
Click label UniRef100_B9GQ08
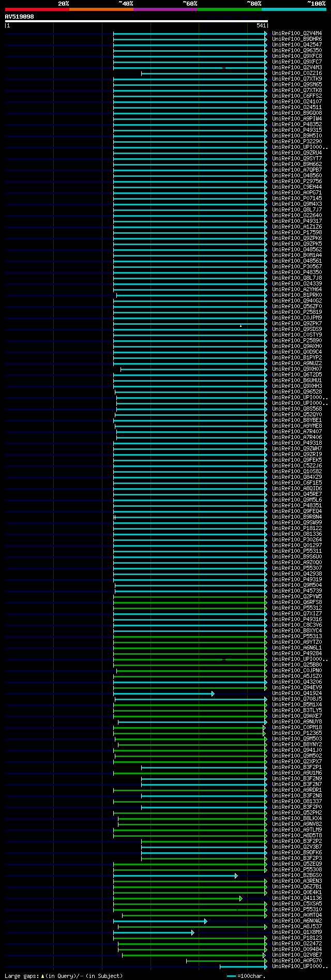point(297,113)
